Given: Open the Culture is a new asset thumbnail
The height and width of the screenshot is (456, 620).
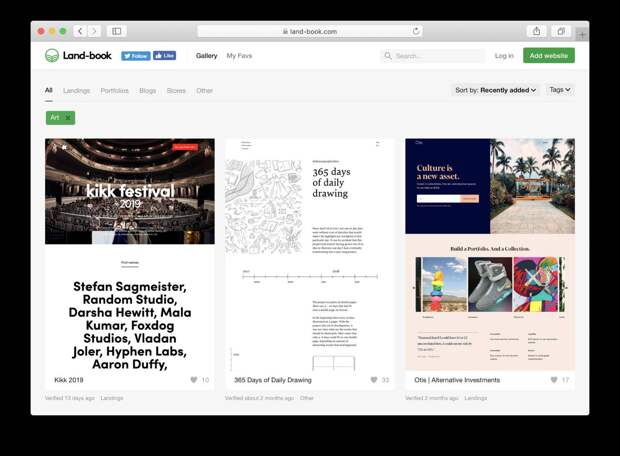Looking at the screenshot, I should coord(490,254).
